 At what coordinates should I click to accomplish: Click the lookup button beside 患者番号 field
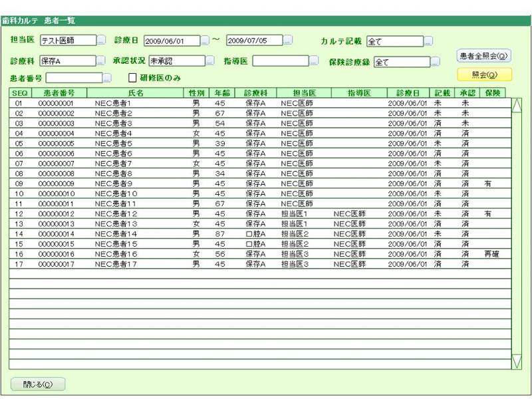pos(106,78)
